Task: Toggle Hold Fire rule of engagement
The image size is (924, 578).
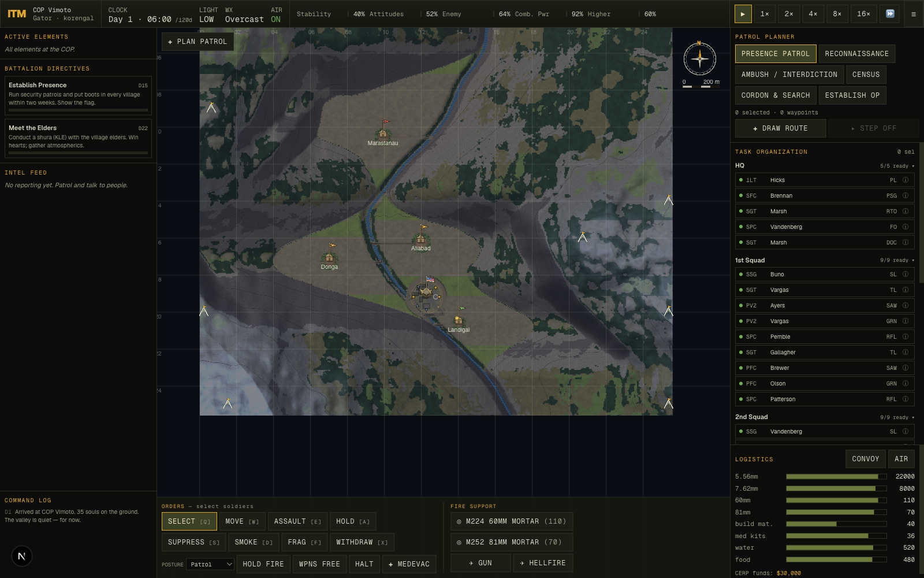Action: [263, 564]
